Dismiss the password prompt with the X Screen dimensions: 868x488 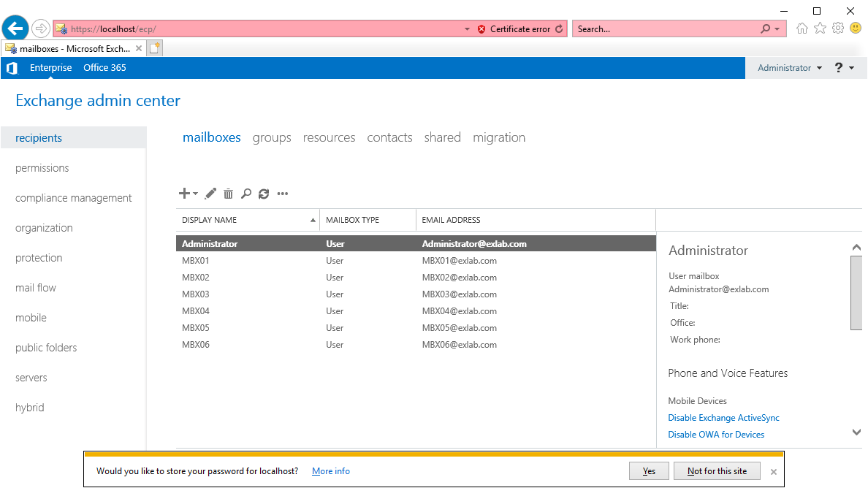click(x=773, y=471)
